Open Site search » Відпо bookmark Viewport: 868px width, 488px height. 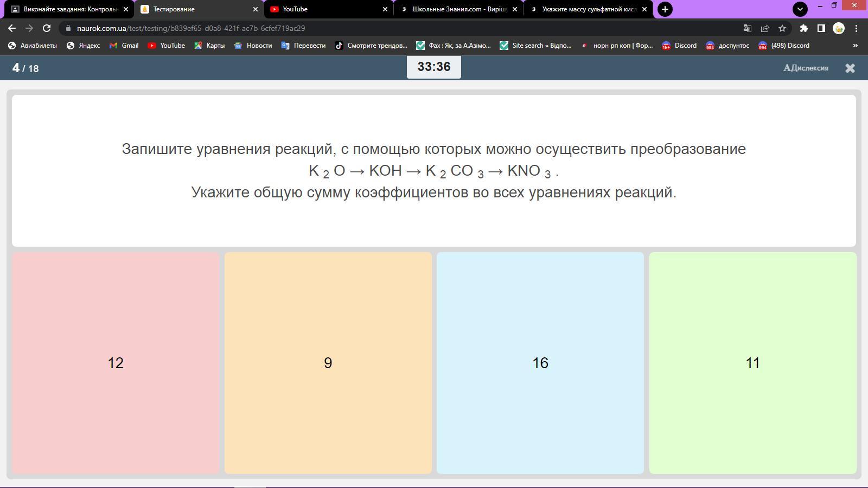click(x=536, y=46)
